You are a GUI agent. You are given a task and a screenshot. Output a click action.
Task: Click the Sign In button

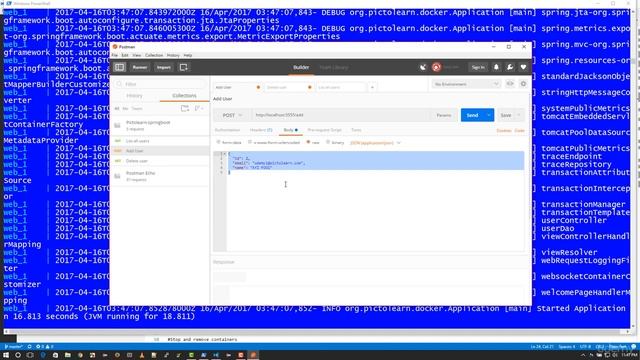click(478, 67)
